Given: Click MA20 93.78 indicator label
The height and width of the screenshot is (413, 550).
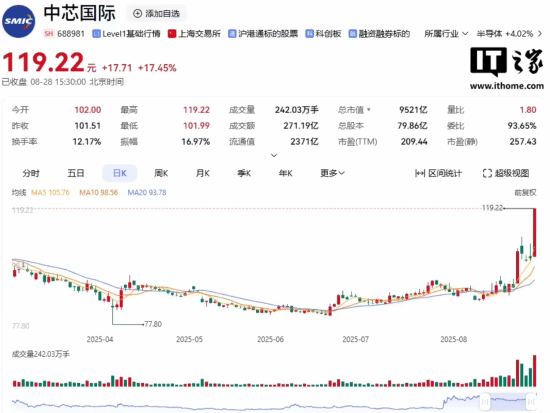Looking at the screenshot, I should tap(147, 193).
